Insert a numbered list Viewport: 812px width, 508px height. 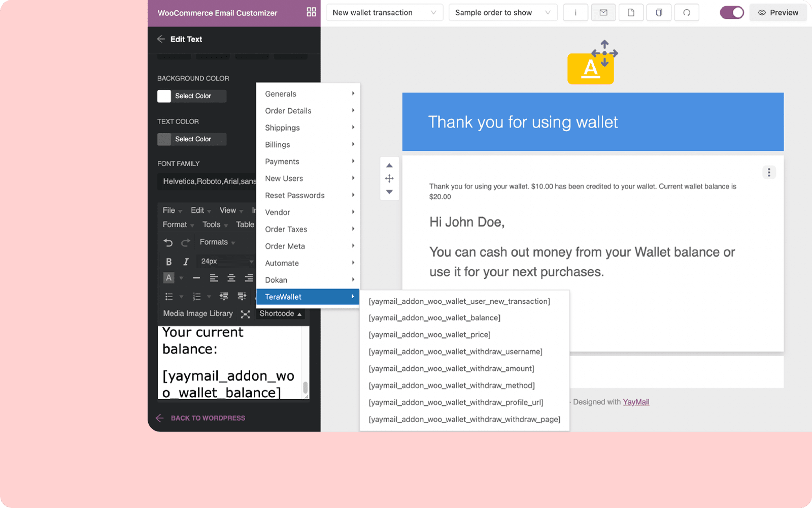197,297
